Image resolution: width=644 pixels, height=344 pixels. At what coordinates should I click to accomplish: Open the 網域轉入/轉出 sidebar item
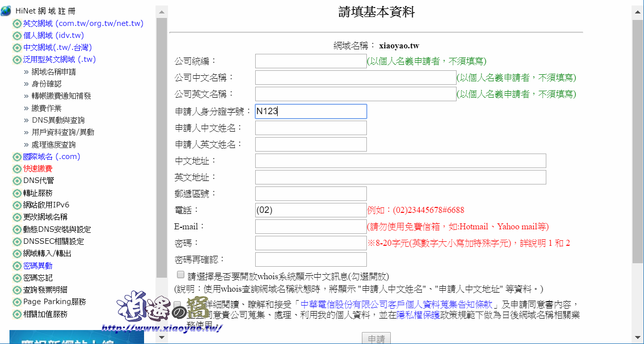pos(47,253)
